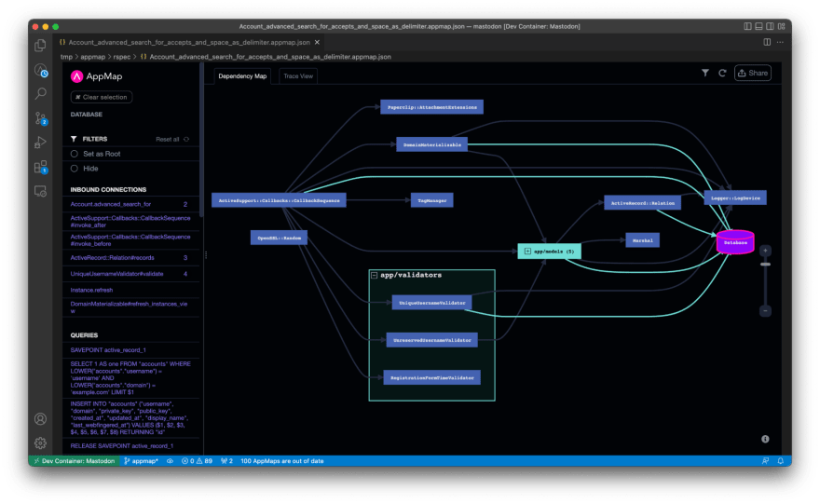
Task: Toggle panel layout icon in title bar
Action: click(x=758, y=26)
